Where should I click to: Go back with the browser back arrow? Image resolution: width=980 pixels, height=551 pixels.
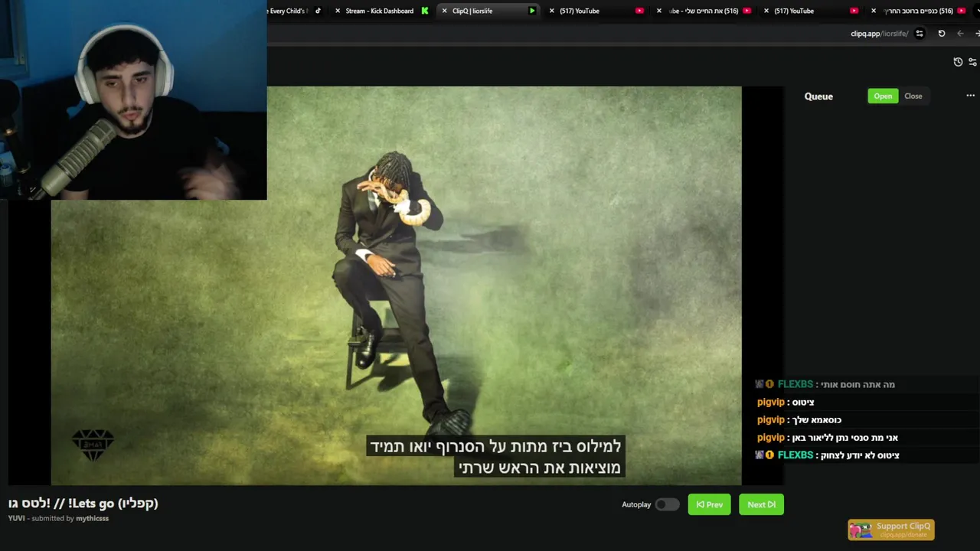tap(960, 34)
